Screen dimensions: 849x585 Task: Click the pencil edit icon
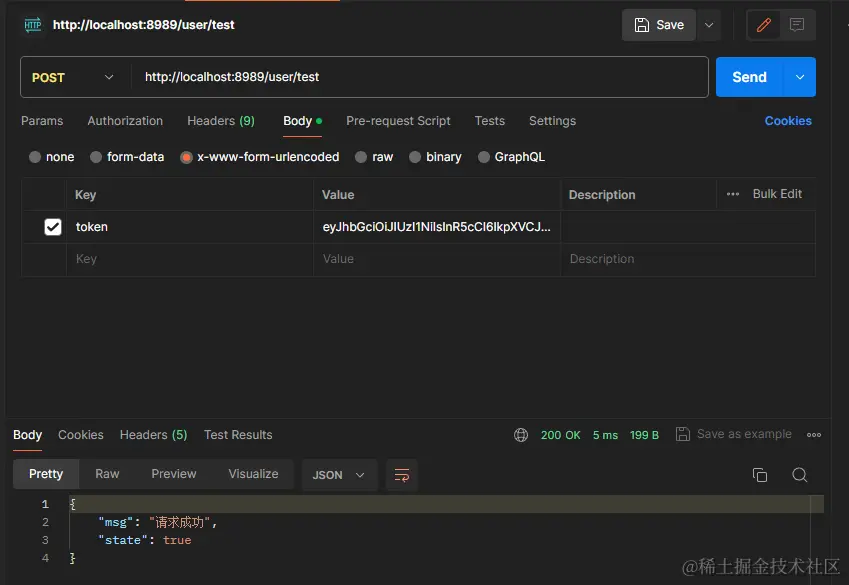point(763,25)
